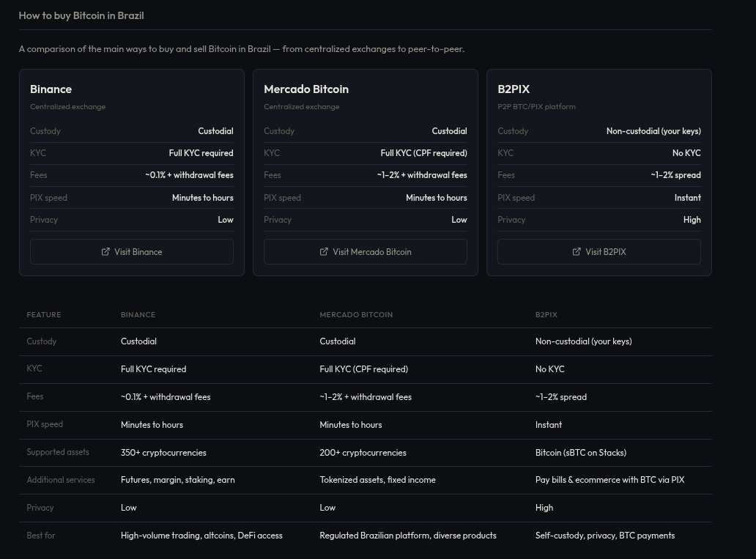Click the 'Supported assets' row label
Viewport: 756px width, 559px height.
58,452
